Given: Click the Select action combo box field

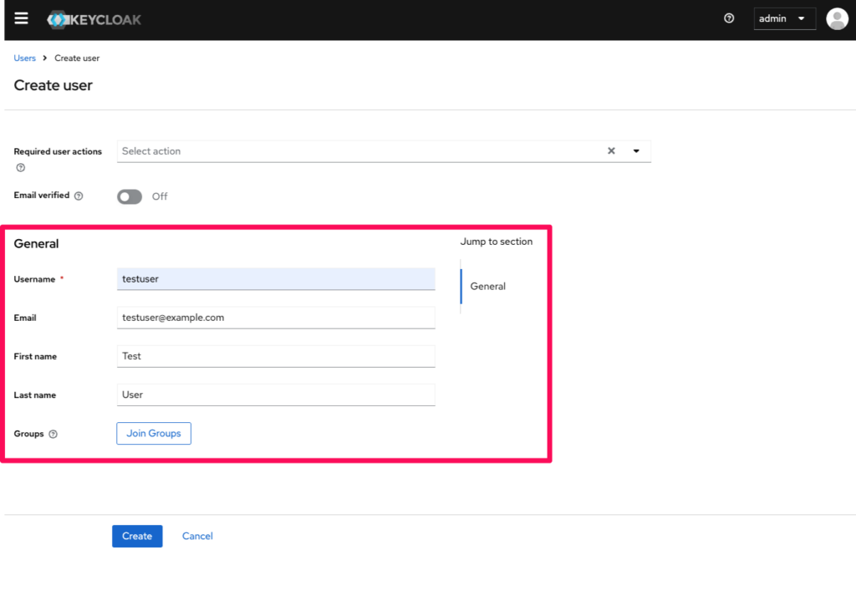Looking at the screenshot, I should point(359,151).
